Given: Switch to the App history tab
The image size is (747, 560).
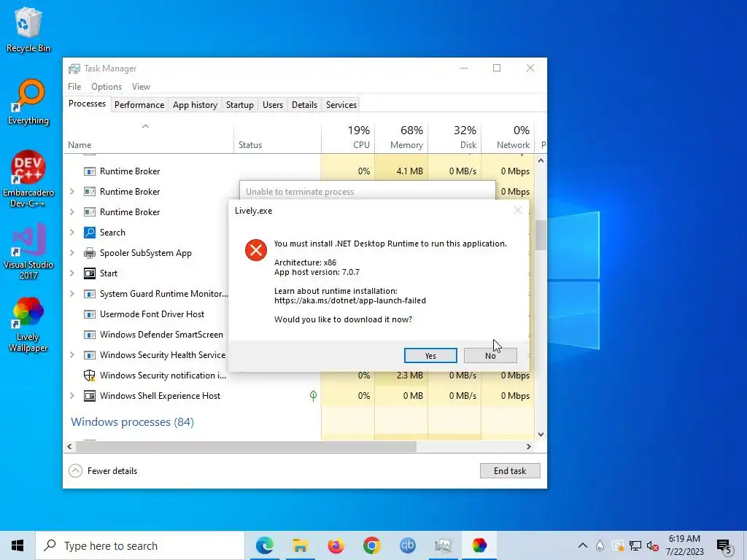Looking at the screenshot, I should tap(195, 105).
